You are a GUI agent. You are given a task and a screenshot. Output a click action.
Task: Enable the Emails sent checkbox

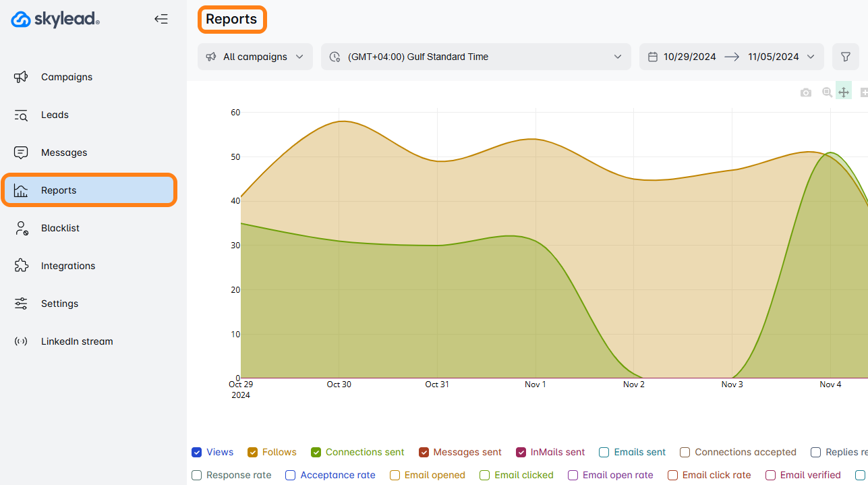tap(604, 452)
